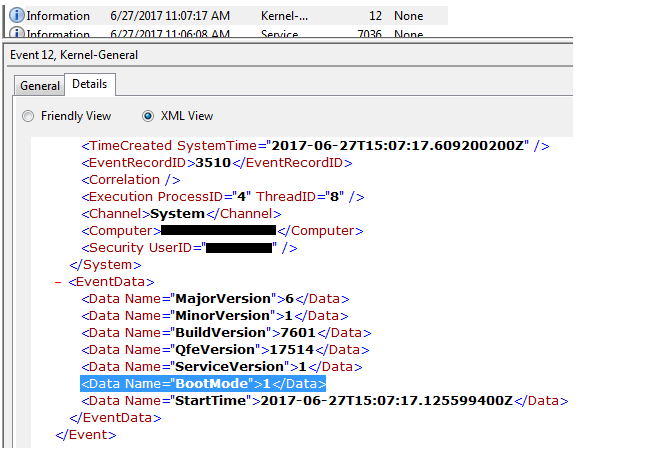Click the Information level text on the 11:07:17 AM row
This screenshot has height=459, width=647.
click(58, 16)
